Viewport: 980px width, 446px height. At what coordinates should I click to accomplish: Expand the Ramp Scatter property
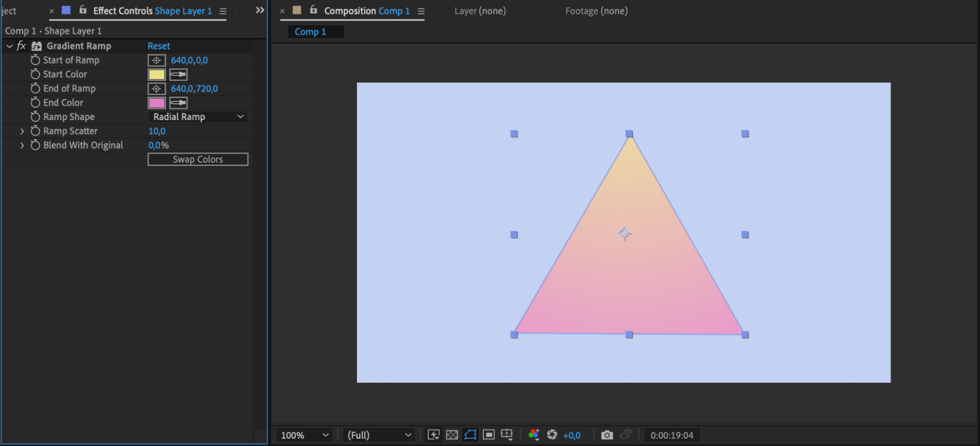click(x=22, y=131)
